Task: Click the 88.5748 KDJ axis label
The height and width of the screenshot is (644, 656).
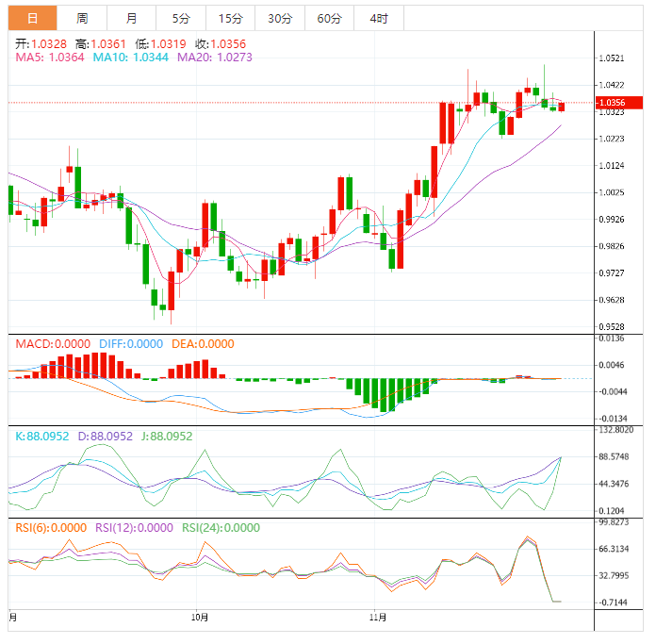Action: click(x=614, y=456)
